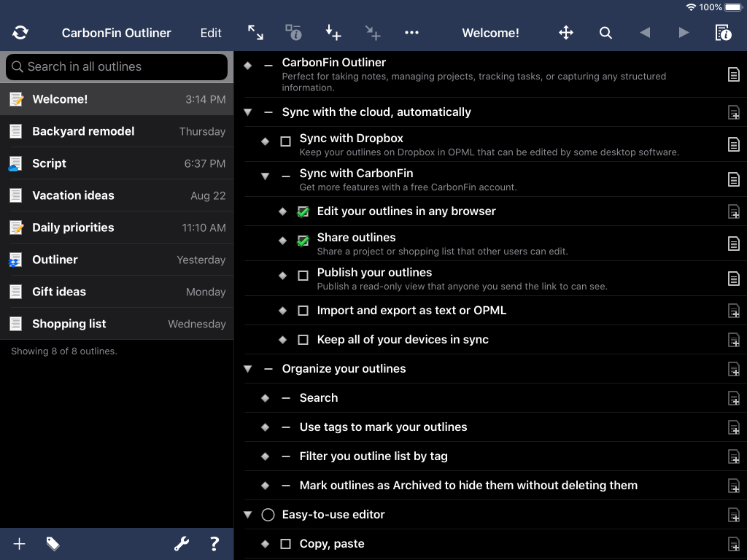Screen dimensions: 747x560
Task: Uncheck the Share outlines checkbox
Action: click(x=303, y=241)
